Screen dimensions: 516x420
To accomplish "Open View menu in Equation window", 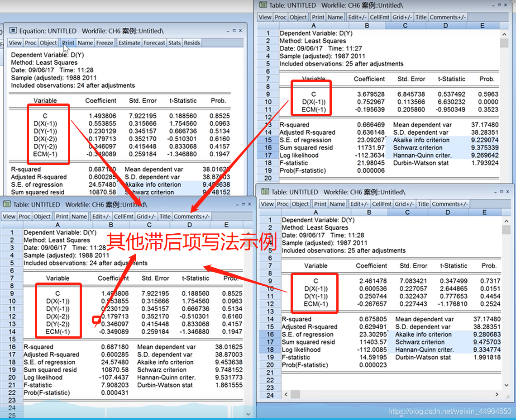I will point(15,42).
